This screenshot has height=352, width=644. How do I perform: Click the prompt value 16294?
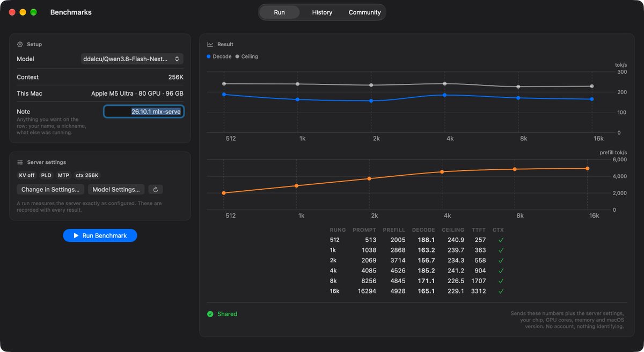[x=367, y=291]
